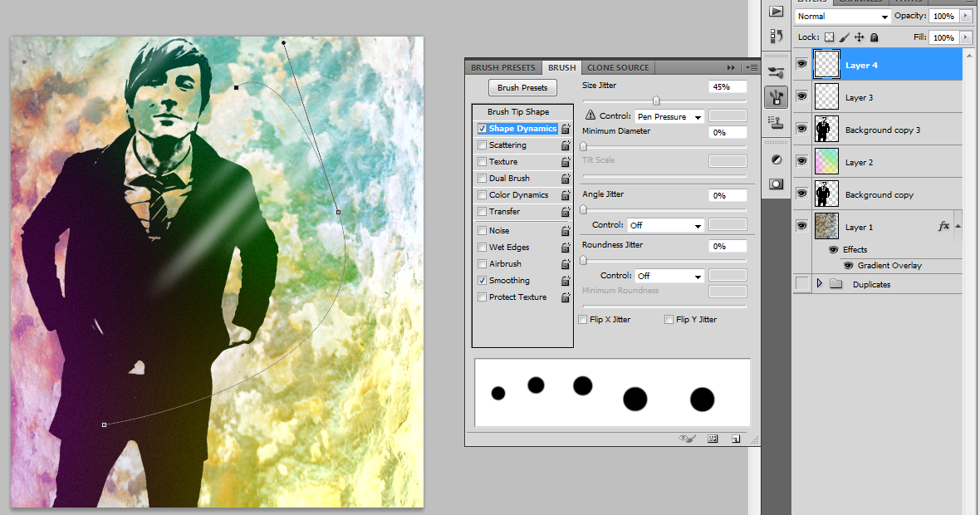
Task: Collapse Layer 1 effects arrow
Action: (958, 226)
